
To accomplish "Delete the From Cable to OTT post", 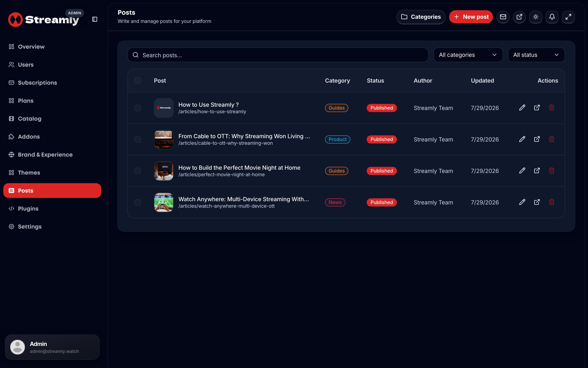I will pyautogui.click(x=551, y=139).
